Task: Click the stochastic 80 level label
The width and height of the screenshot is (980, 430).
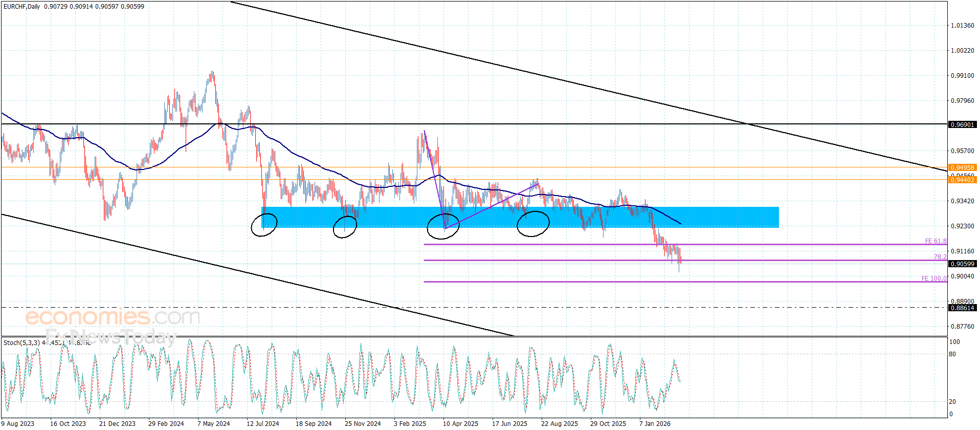Action: [952, 354]
